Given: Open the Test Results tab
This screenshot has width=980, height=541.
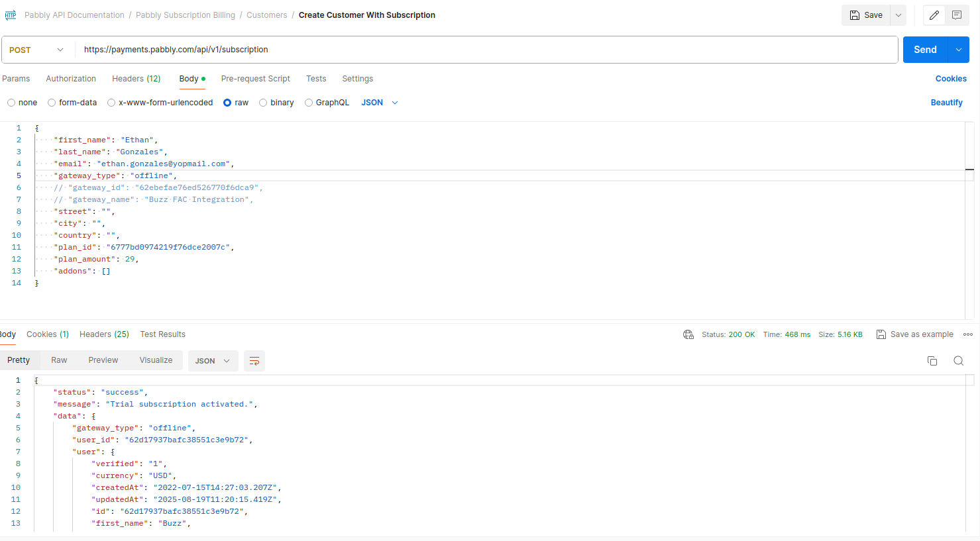Looking at the screenshot, I should click(x=163, y=334).
